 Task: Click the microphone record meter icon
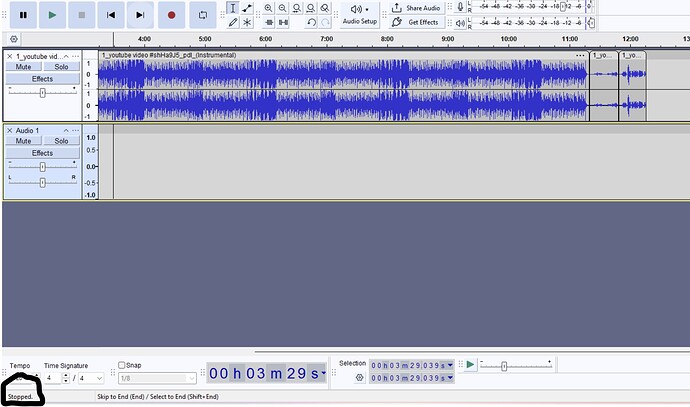click(460, 7)
